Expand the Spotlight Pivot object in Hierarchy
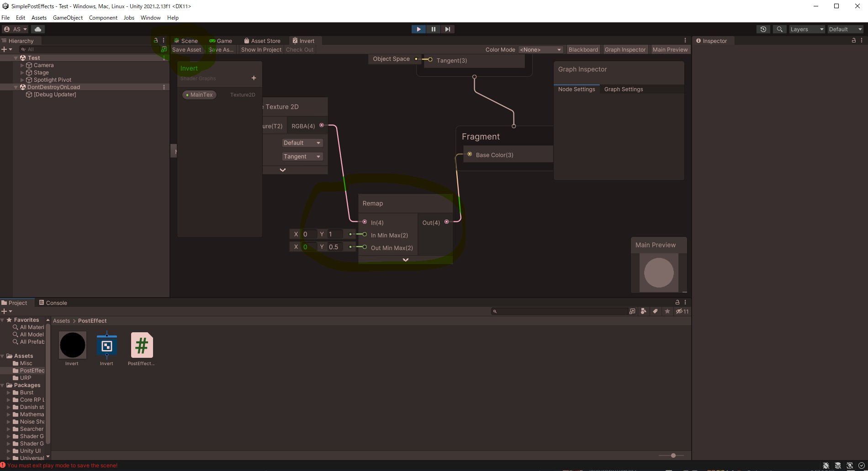 click(x=22, y=80)
